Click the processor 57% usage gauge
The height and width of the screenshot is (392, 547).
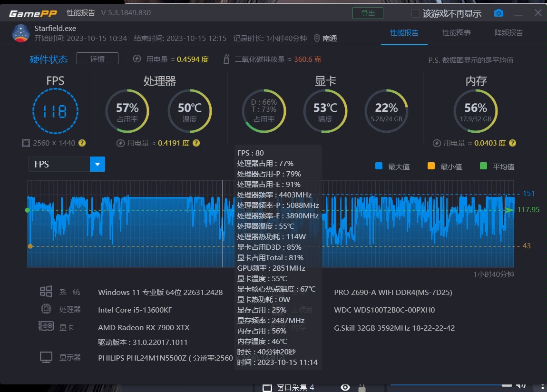[127, 111]
